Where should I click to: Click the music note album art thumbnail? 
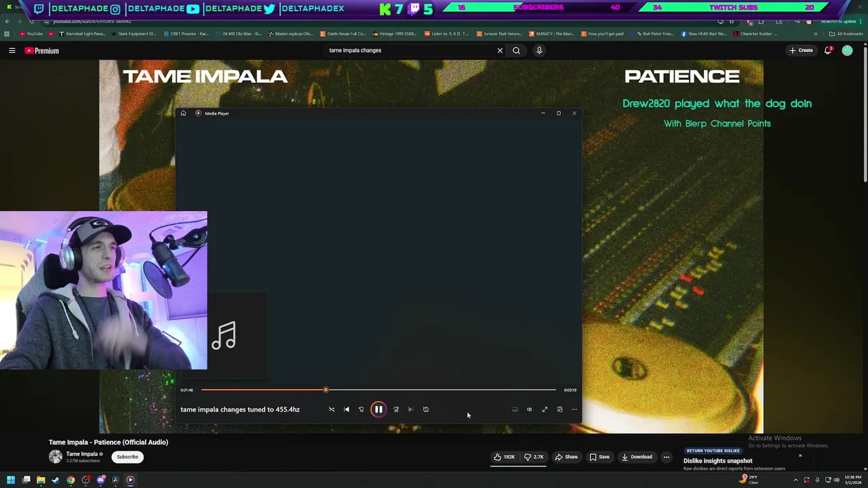pyautogui.click(x=224, y=335)
